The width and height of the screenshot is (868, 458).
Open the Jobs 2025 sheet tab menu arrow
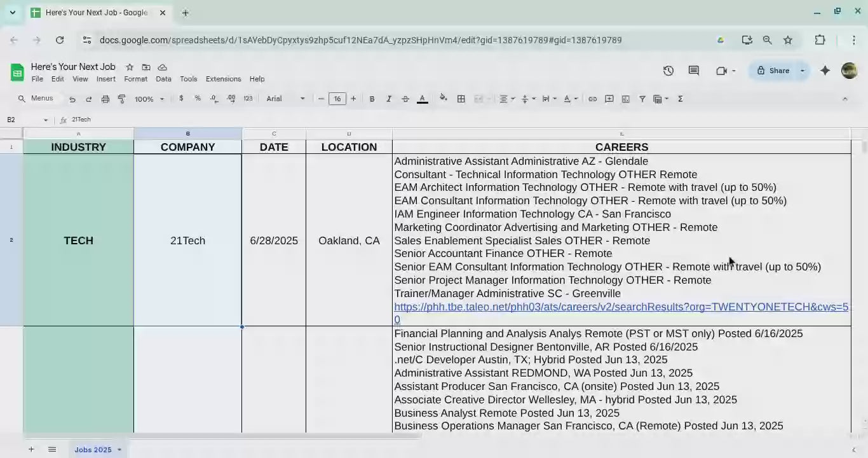coord(119,450)
